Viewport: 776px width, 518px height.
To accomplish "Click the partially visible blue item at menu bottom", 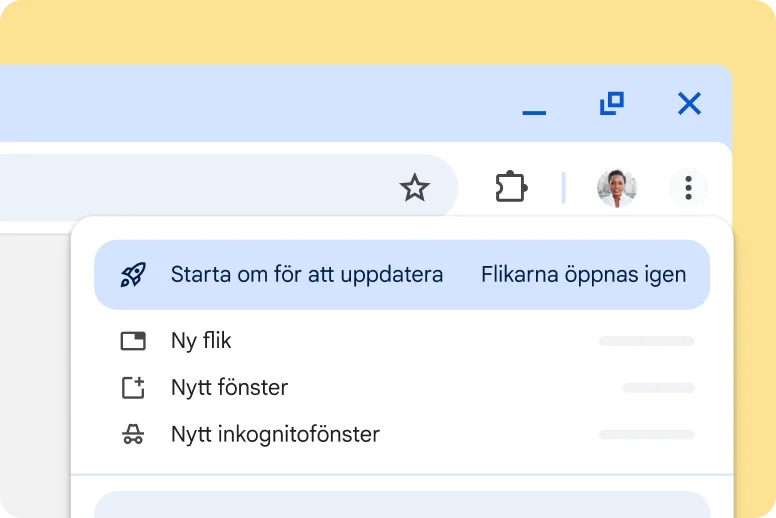I will click(402, 505).
